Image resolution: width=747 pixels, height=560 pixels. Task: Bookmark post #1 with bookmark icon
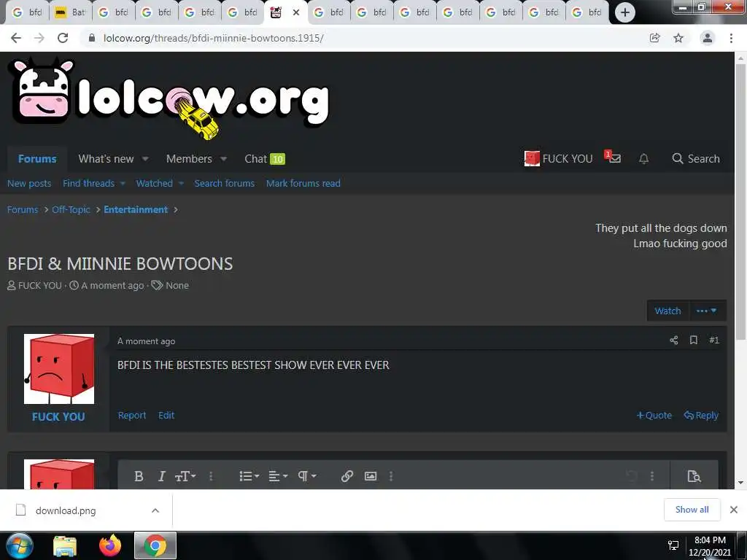pos(694,340)
